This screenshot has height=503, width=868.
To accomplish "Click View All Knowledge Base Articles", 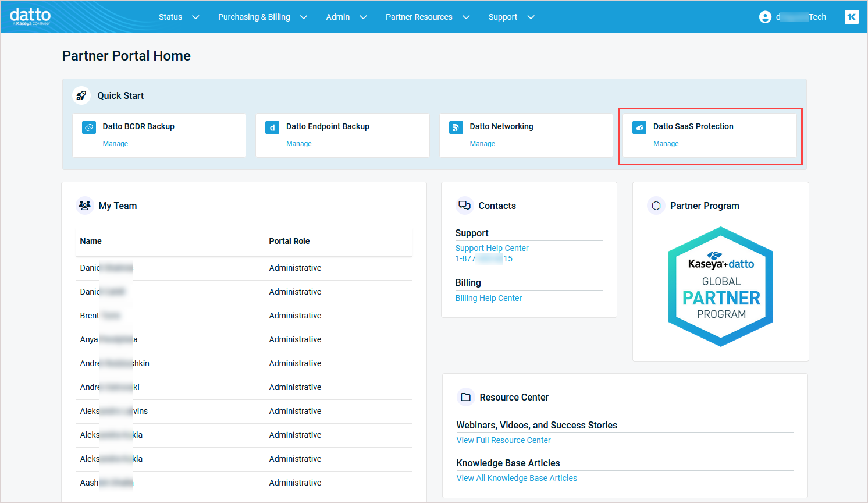I will point(517,478).
